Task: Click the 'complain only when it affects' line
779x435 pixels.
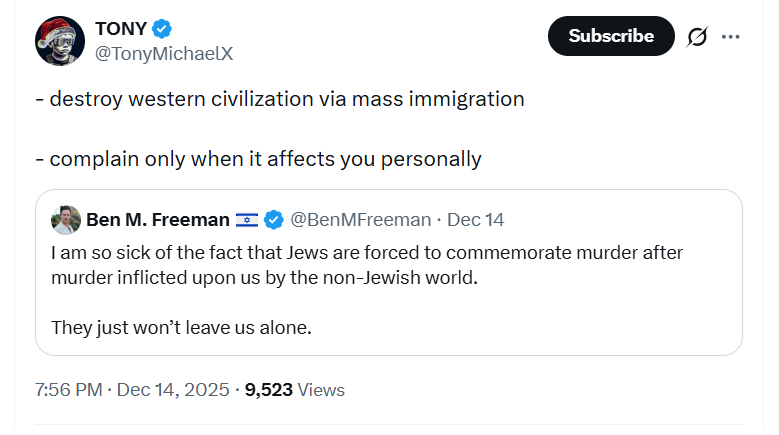Action: [265, 158]
